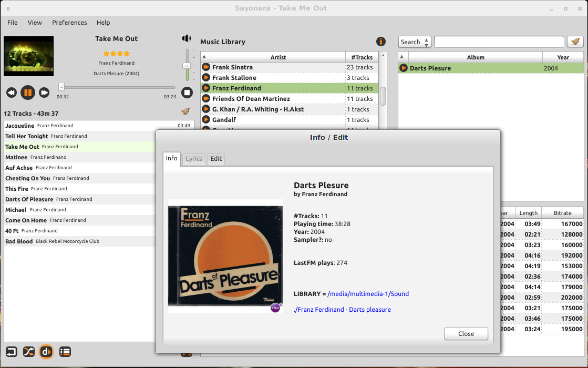The height and width of the screenshot is (368, 588).
Task: Select Cheating On You in the playlist
Action: pyautogui.click(x=80, y=178)
